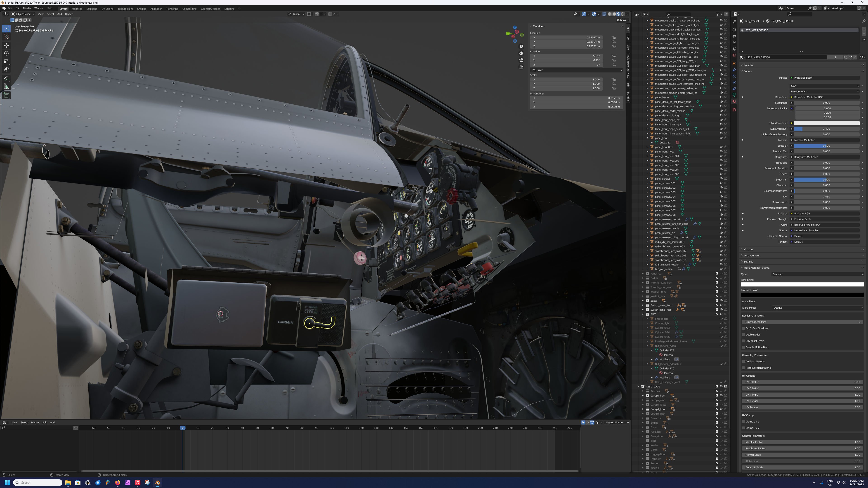Click the pan view hand icon
This screenshot has height=488, width=868.
(x=521, y=53)
